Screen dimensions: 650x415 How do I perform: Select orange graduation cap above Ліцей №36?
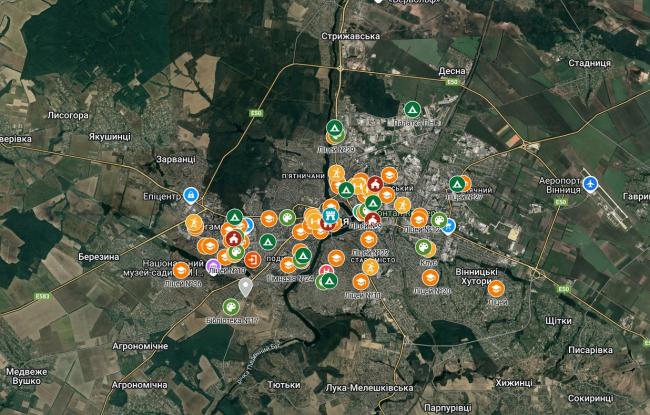tap(181, 270)
